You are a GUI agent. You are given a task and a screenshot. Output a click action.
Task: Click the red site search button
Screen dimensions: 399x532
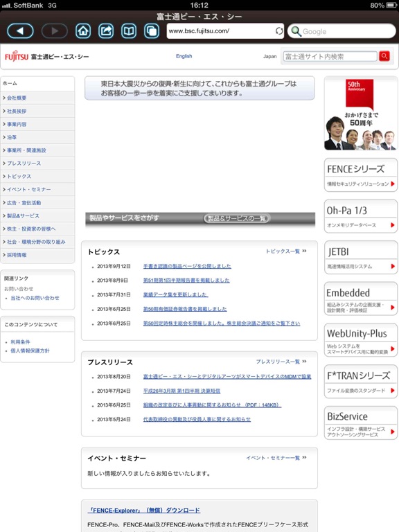(x=384, y=56)
